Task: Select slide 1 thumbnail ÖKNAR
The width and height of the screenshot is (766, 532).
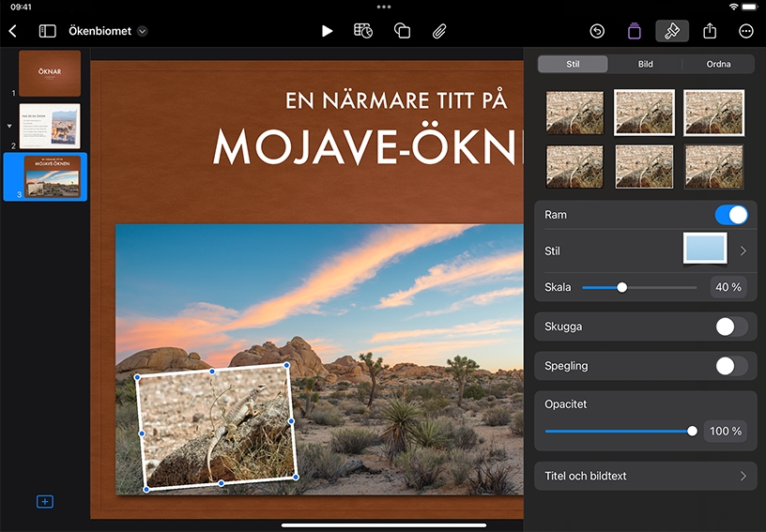Action: pos(50,73)
